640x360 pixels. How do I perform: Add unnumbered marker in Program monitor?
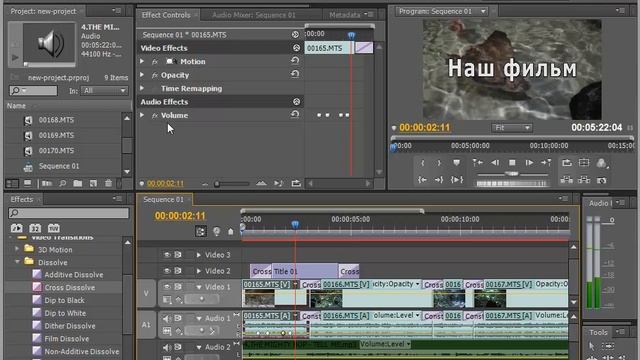click(x=456, y=162)
